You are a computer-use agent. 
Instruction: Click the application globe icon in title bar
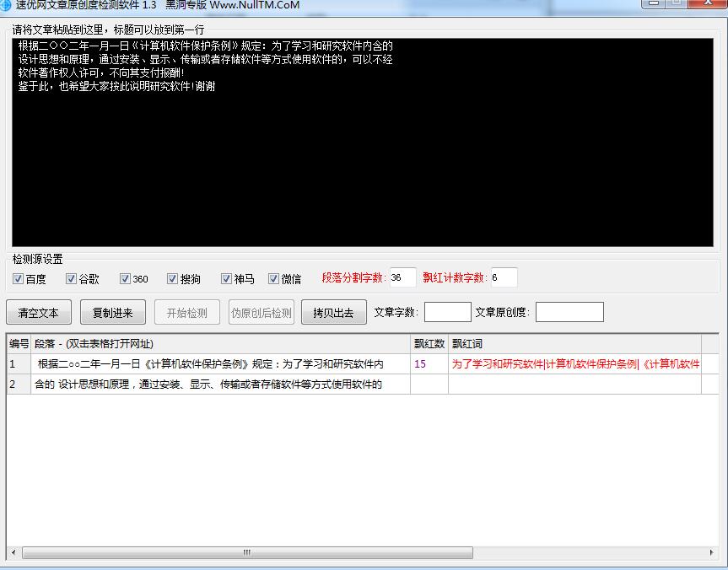pos(6,5)
